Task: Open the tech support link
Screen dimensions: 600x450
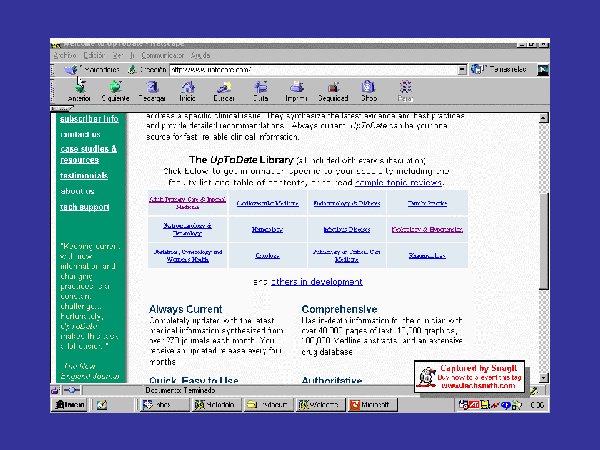Action: click(x=85, y=207)
